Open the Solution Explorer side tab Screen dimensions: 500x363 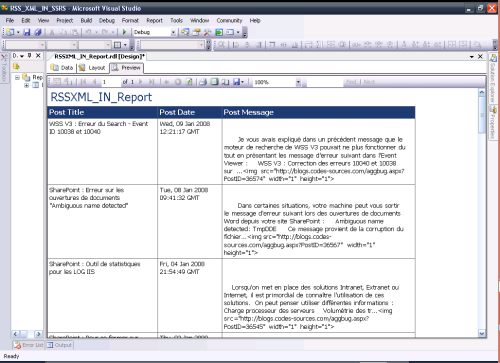pos(493,78)
